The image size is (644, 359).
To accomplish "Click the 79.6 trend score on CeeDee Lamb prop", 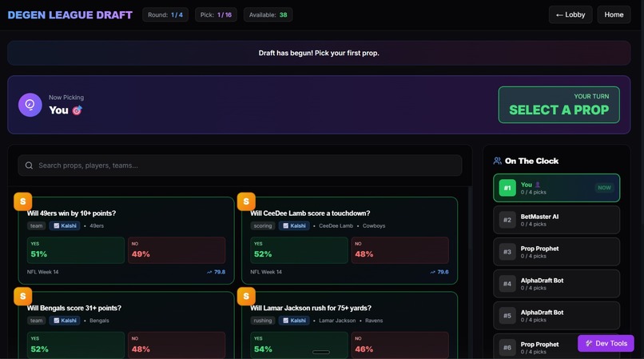I will click(x=439, y=272).
